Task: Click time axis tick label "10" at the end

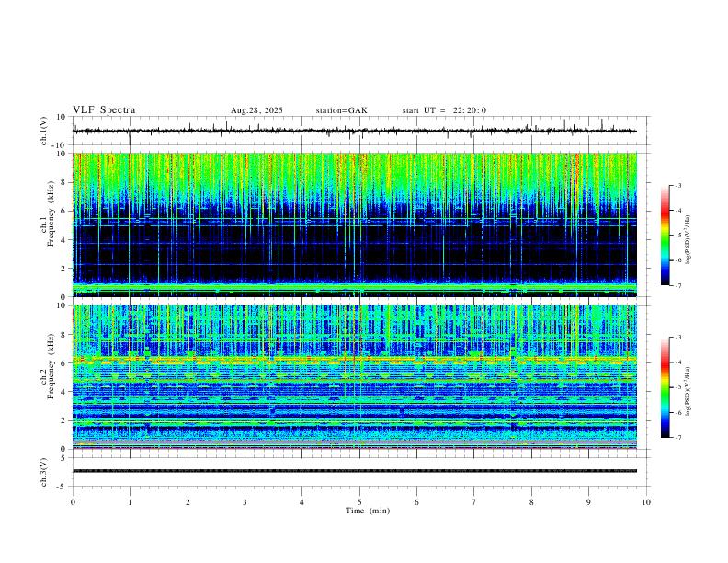Action: (x=646, y=502)
